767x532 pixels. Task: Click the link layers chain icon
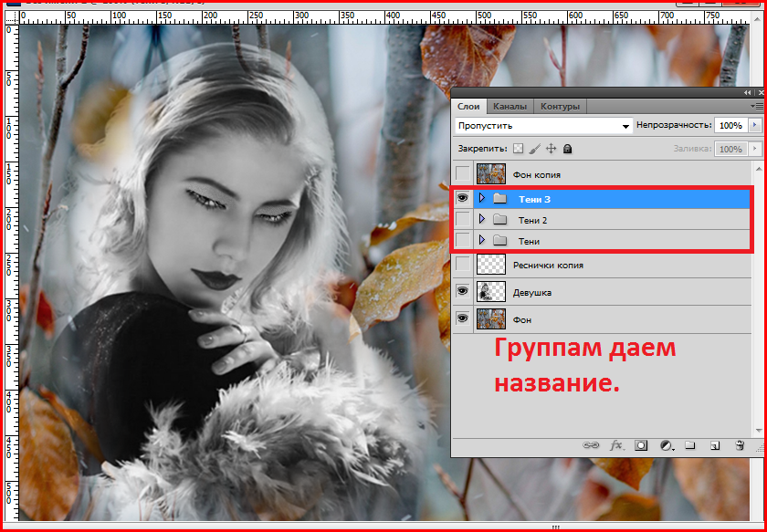coord(591,445)
